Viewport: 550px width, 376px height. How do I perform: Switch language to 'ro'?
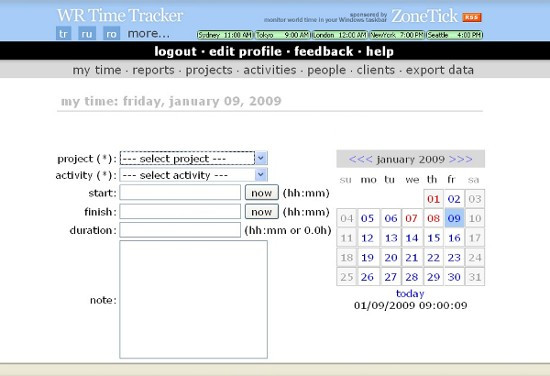coord(111,34)
